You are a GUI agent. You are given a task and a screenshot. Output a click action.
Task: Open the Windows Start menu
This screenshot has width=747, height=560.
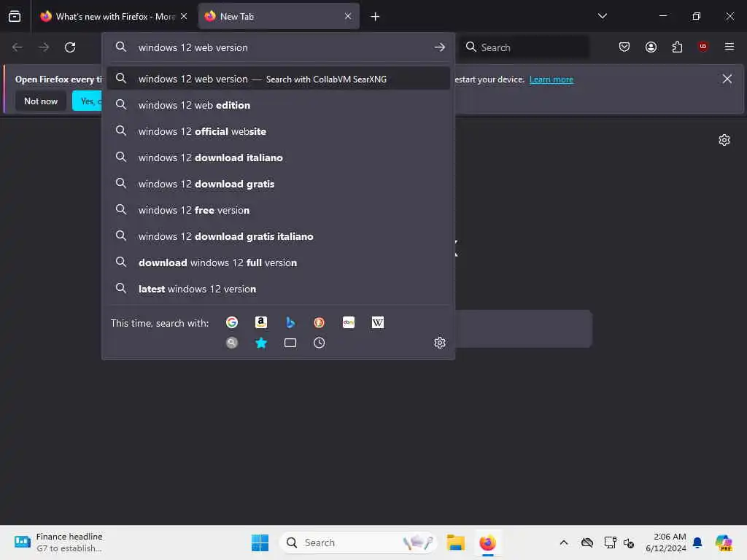260,542
